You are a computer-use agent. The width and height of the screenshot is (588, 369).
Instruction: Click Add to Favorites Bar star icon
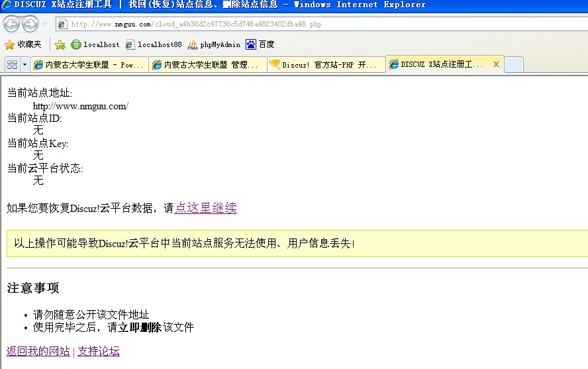pos(60,45)
